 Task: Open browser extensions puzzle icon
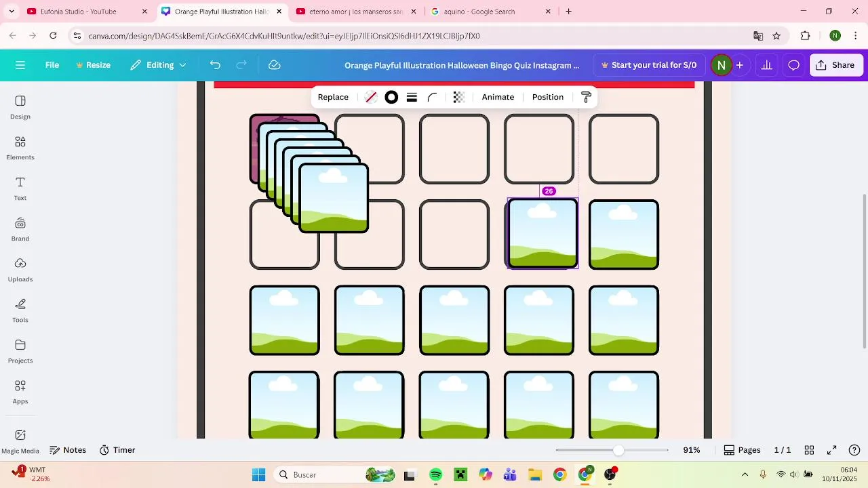pos(806,36)
